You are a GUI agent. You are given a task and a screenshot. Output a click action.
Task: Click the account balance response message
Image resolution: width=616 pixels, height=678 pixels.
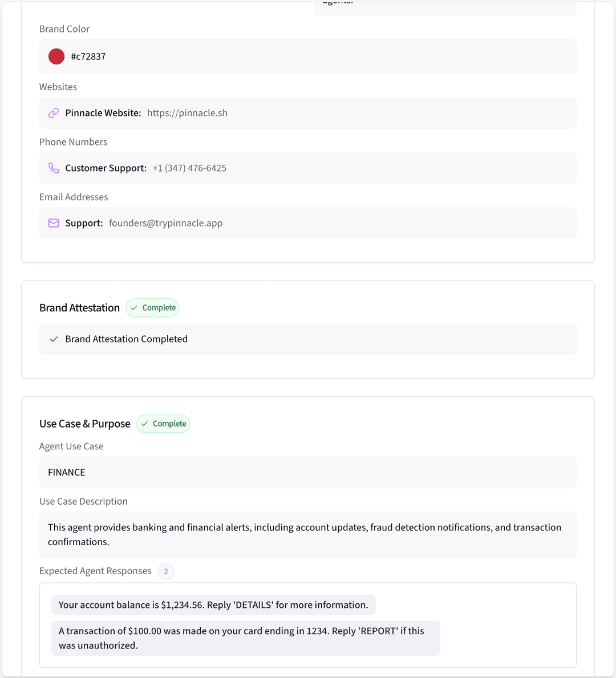[213, 605]
